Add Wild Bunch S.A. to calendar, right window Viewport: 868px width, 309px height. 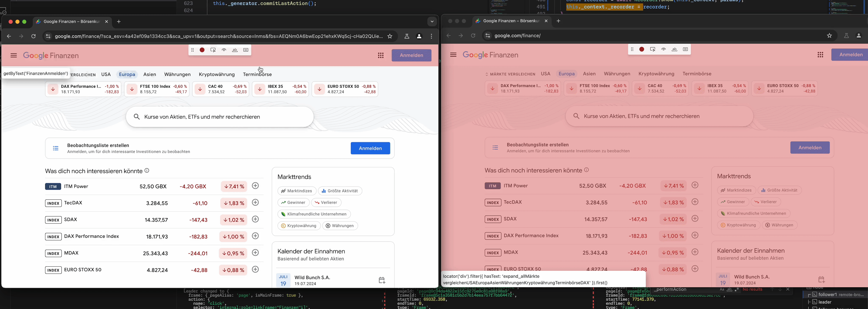coord(822,280)
